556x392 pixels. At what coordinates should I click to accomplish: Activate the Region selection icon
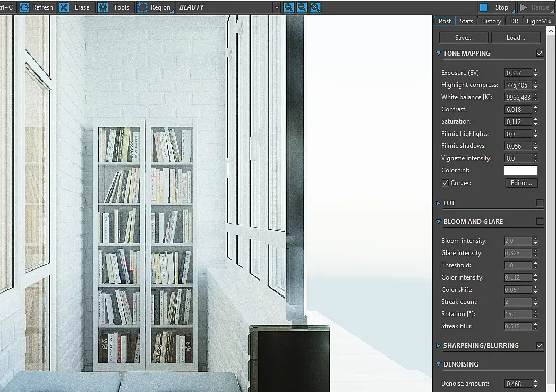point(142,7)
